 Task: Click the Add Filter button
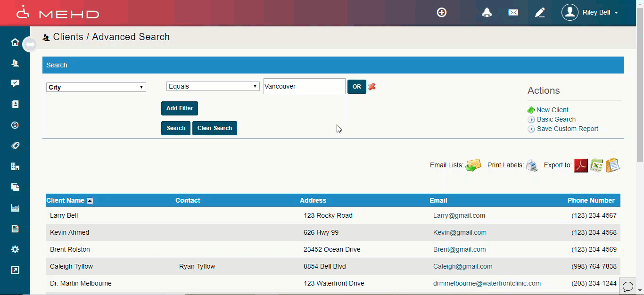[180, 108]
